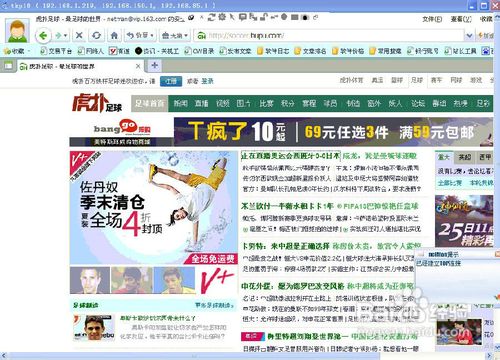
Task: Open the 文件(F) menu
Action: coord(432,19)
